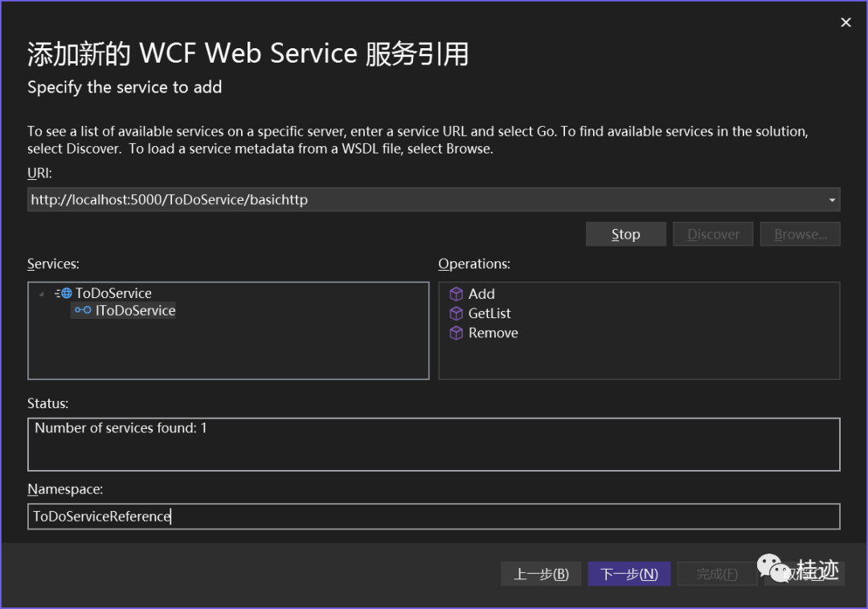Click the Stop button
This screenshot has height=609, width=868.
tap(625, 235)
